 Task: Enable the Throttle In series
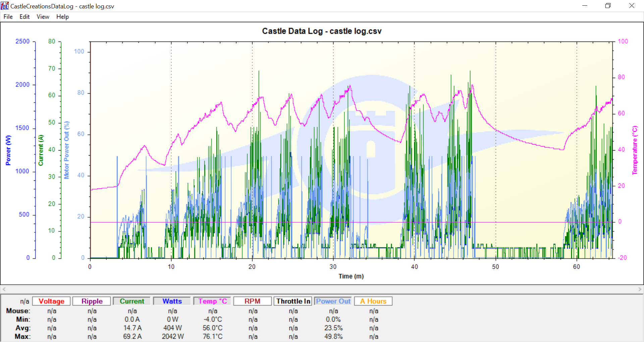(293, 301)
